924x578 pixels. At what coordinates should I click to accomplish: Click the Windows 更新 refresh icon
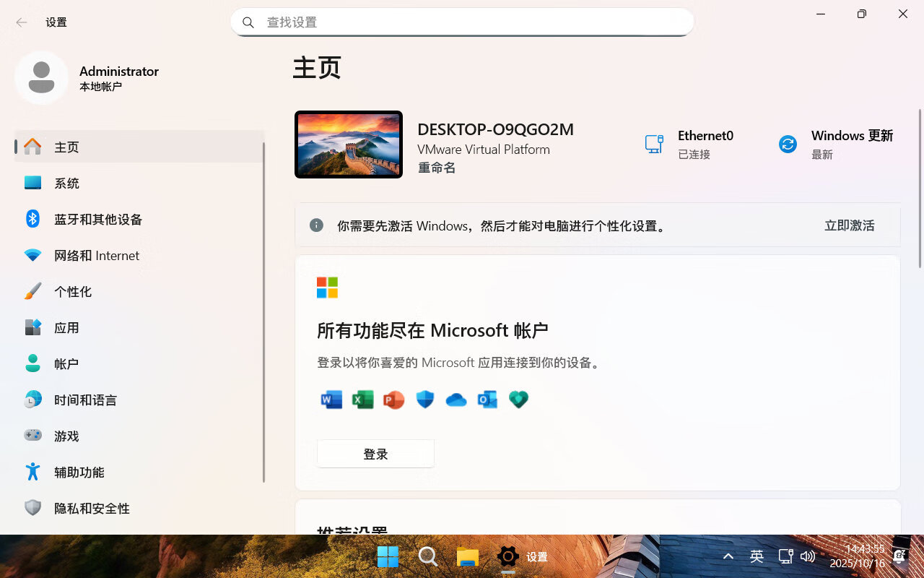[x=787, y=144]
